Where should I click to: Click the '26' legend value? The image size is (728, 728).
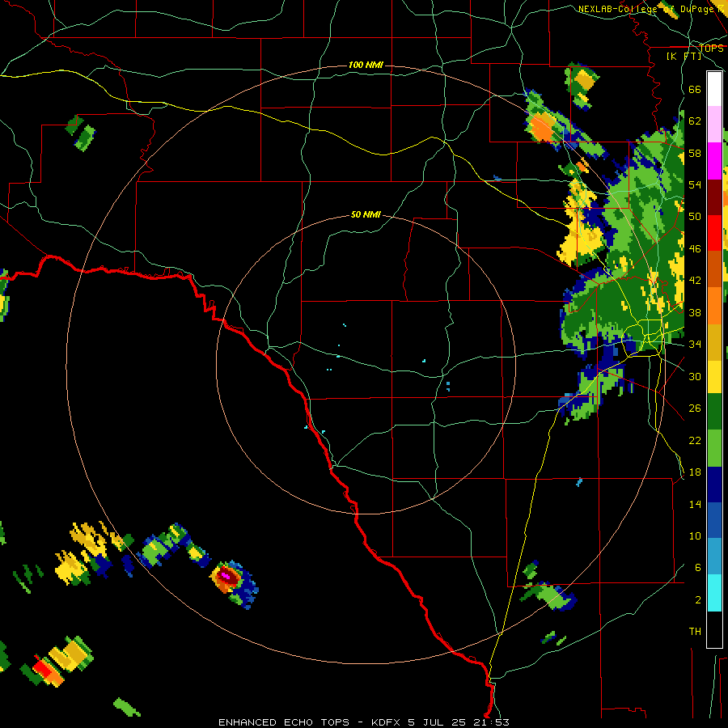pyautogui.click(x=695, y=408)
